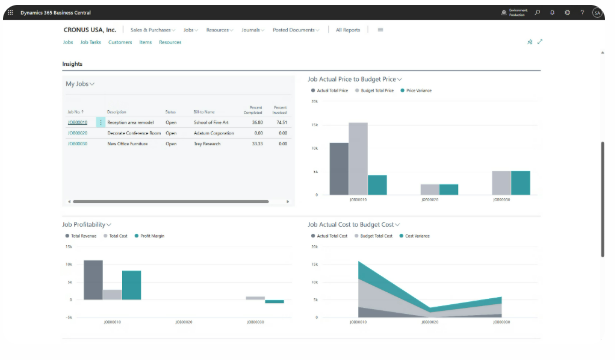Image resolution: width=615 pixels, height=360 pixels.
Task: Click the page vertical scrollbar thumb
Action: pos(602,199)
